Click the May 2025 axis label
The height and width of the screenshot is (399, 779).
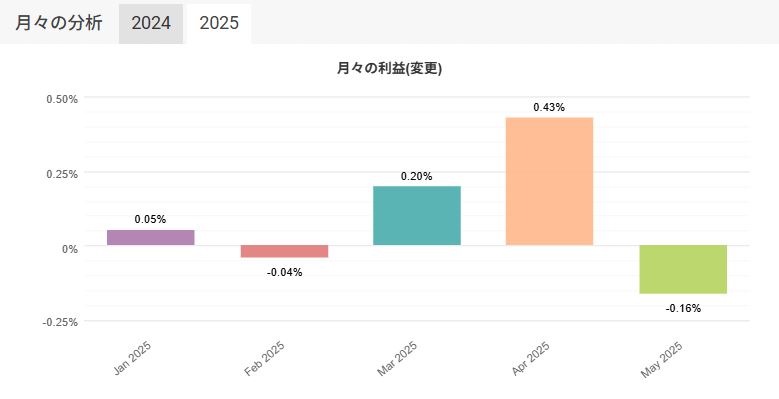[661, 360]
